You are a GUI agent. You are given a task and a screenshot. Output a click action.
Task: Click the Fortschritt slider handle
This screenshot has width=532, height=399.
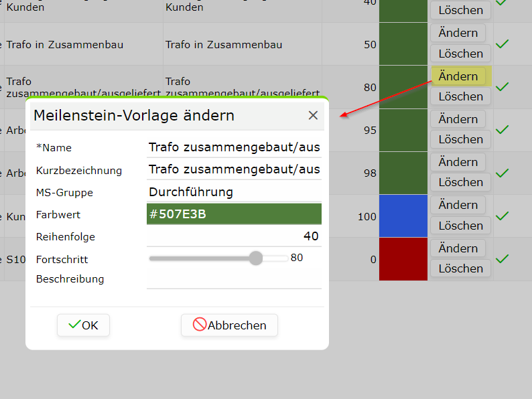(256, 258)
